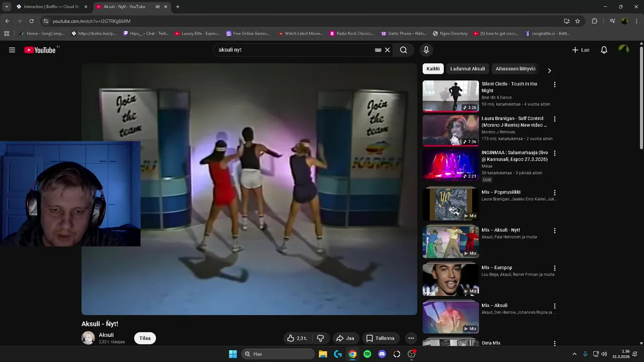
Task: Open options for Mix – Europop
Action: coord(554,268)
